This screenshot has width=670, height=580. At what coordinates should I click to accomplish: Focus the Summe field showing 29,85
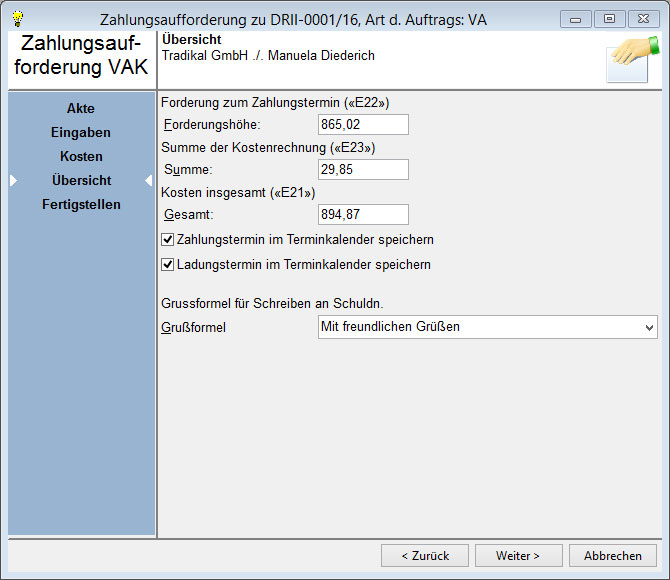point(363,169)
